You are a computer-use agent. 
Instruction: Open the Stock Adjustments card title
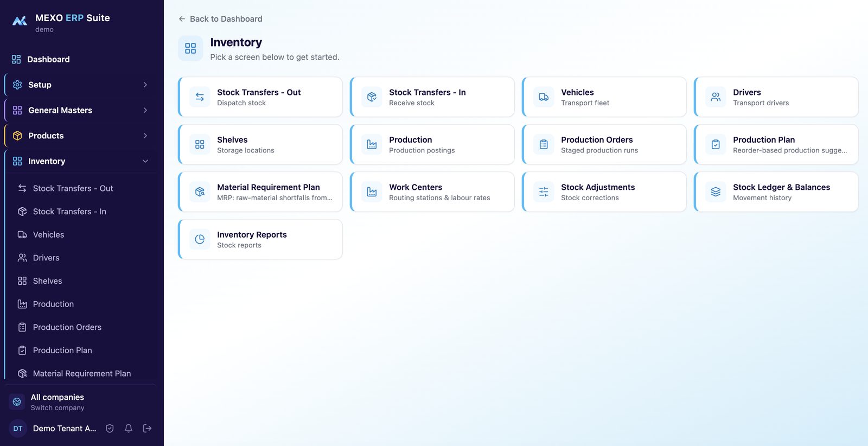598,187
